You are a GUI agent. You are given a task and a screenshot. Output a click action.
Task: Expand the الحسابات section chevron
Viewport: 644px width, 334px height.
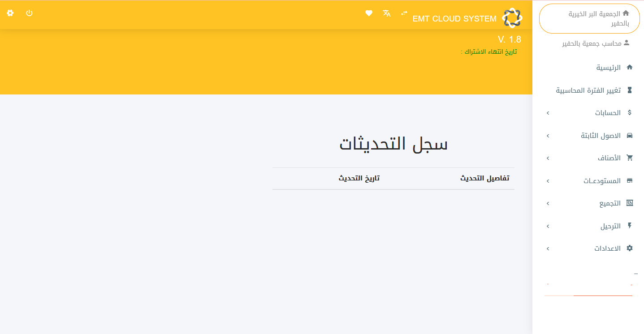click(x=547, y=113)
